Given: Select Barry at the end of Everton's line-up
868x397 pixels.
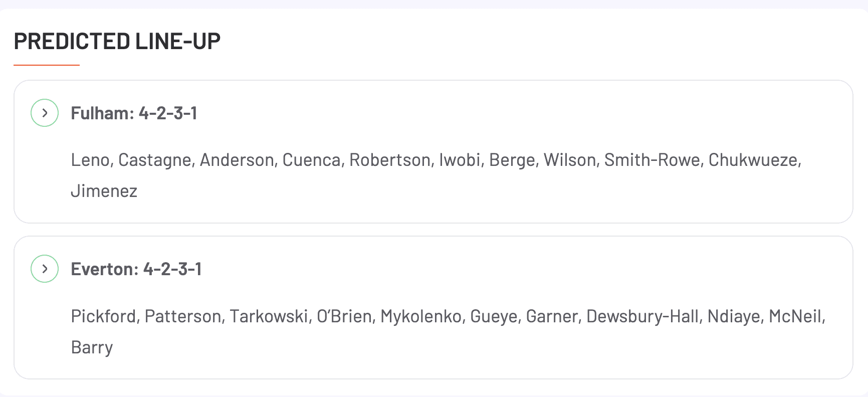Looking at the screenshot, I should 92,347.
